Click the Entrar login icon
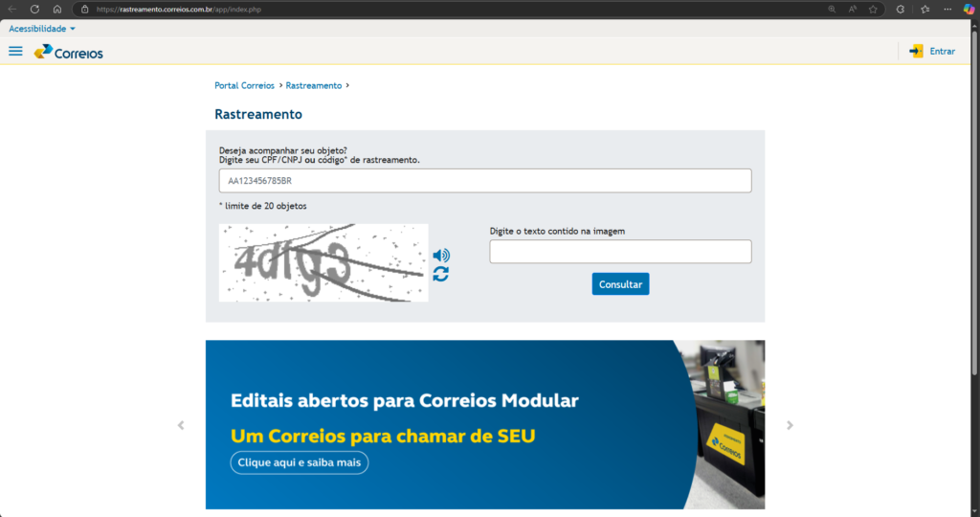The image size is (980, 517). coord(916,52)
